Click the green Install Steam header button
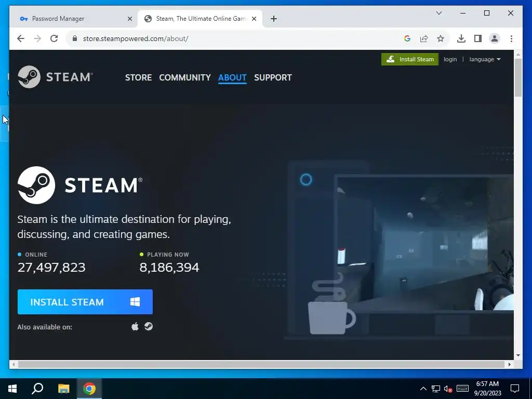 click(x=410, y=59)
